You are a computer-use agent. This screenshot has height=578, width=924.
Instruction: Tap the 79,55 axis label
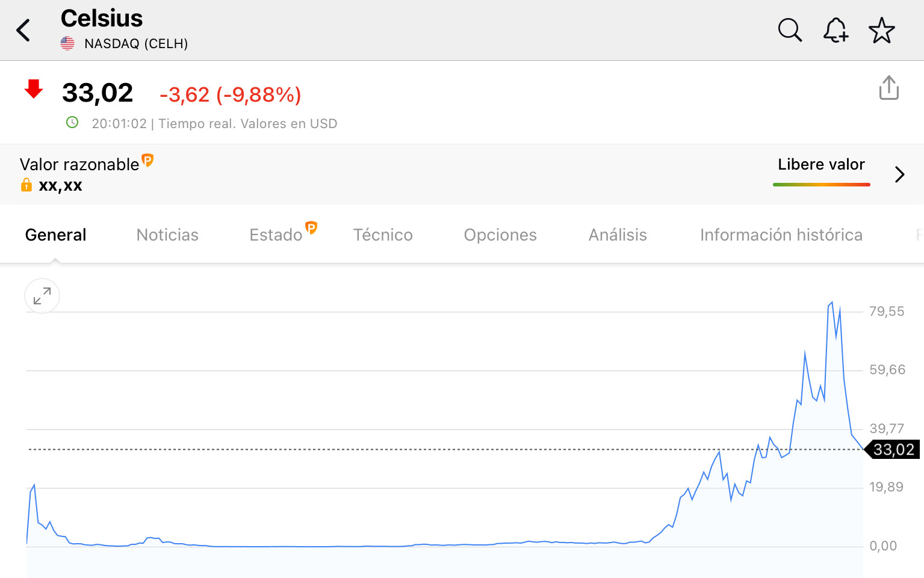tap(887, 311)
